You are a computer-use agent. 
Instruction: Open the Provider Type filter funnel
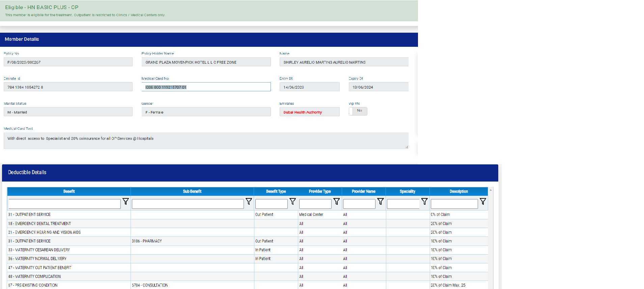336,201
